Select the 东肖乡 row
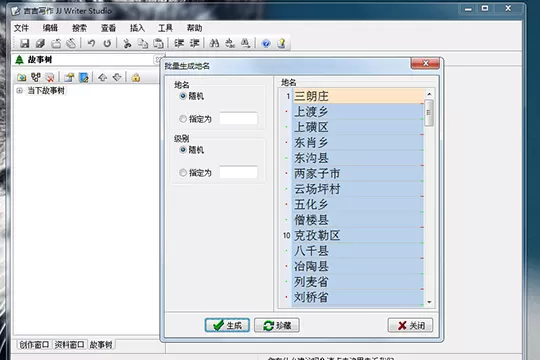Viewport: 540px width, 360px height. point(358,143)
